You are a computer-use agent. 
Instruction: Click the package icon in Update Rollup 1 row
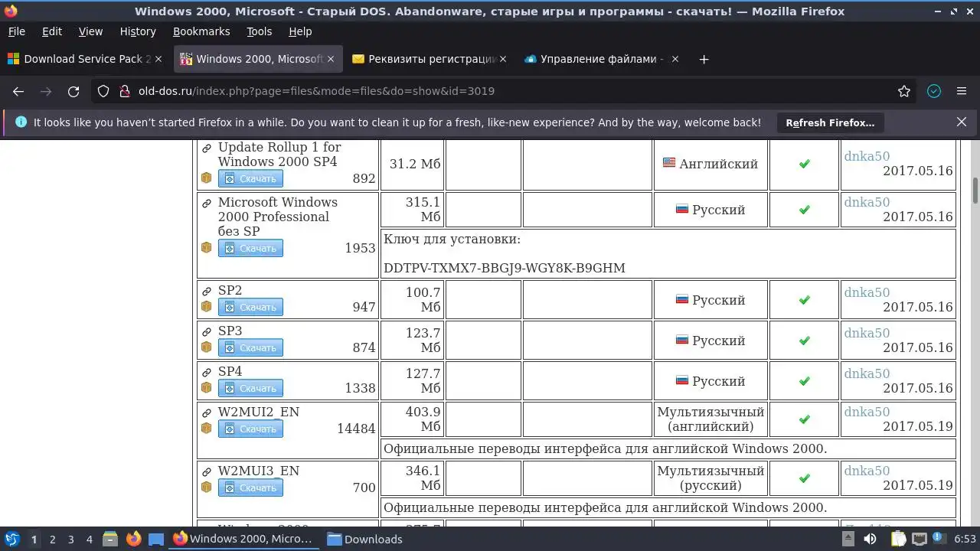pyautogui.click(x=206, y=178)
